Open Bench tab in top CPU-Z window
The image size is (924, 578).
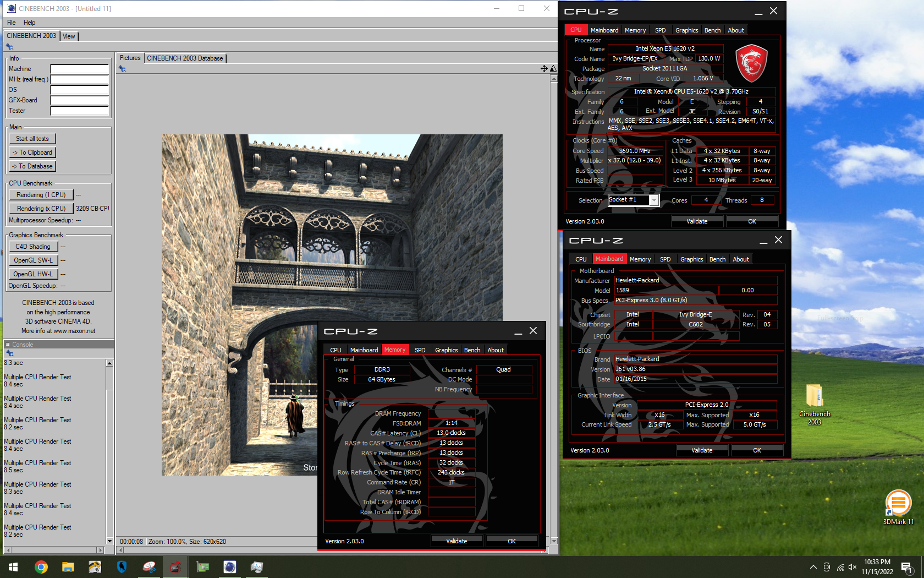pyautogui.click(x=712, y=30)
